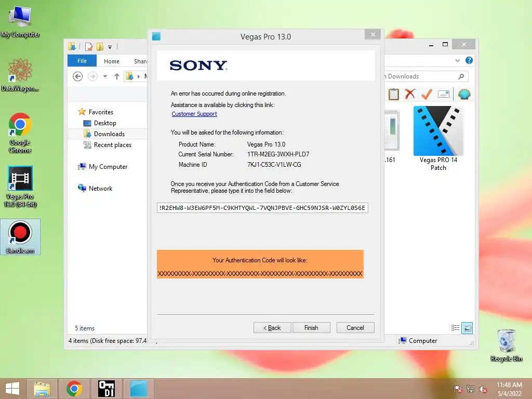Screen dimensions: 532x399
Task: Click the '5 items' status text
Action: click(85, 328)
